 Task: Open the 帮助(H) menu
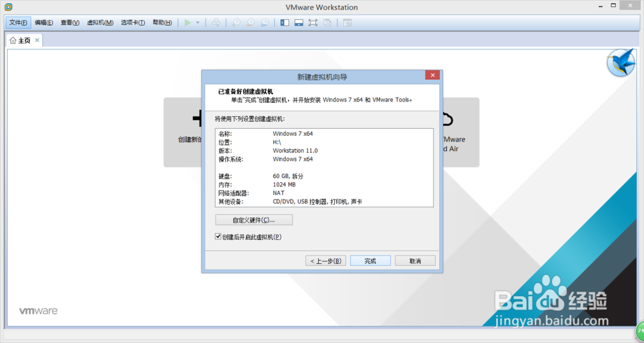[x=162, y=23]
